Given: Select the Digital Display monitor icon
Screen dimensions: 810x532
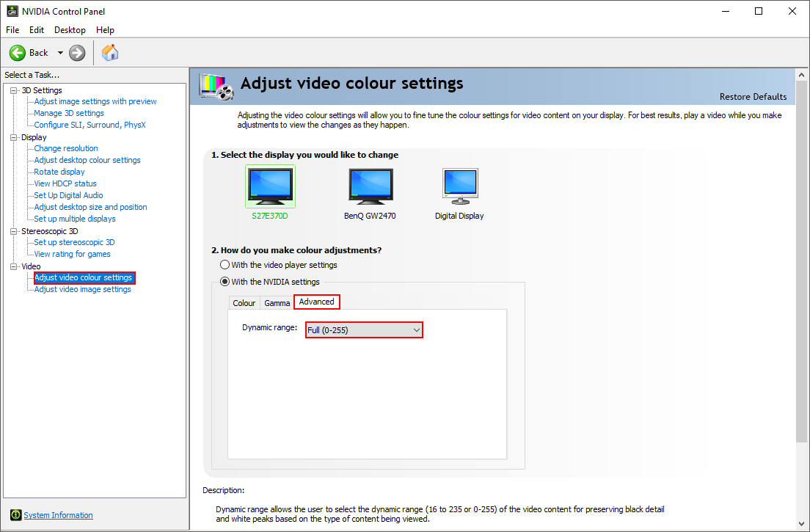Looking at the screenshot, I should (460, 186).
